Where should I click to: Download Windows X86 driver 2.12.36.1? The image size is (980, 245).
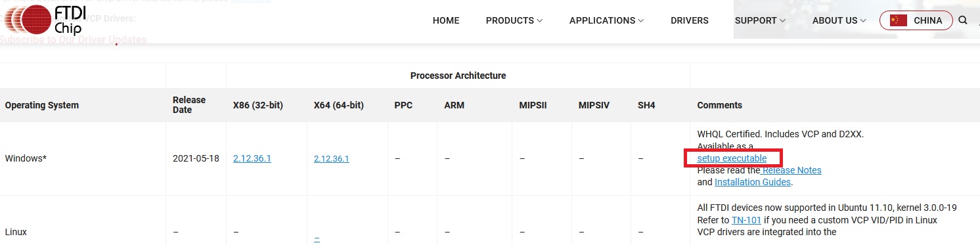pyautogui.click(x=252, y=158)
